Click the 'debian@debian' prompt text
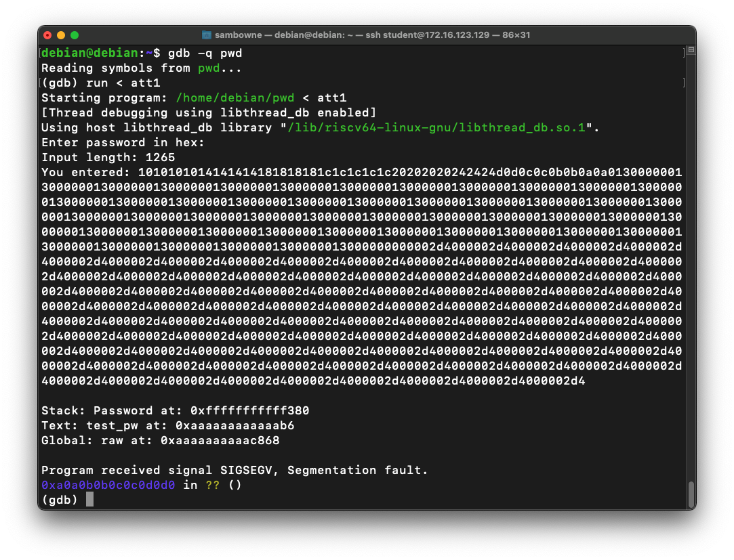This screenshot has width=734, height=560. pos(90,53)
